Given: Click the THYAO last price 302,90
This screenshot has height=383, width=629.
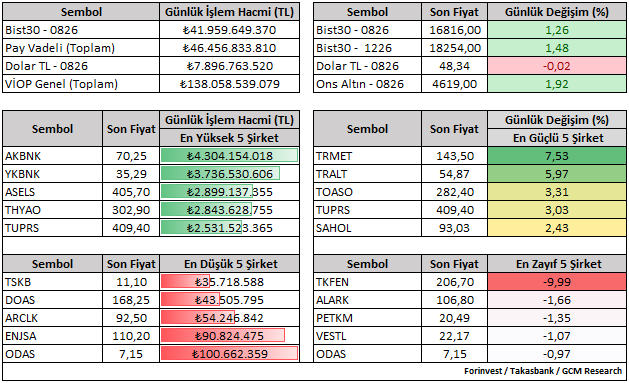Looking at the screenshot, I should click(x=131, y=210).
